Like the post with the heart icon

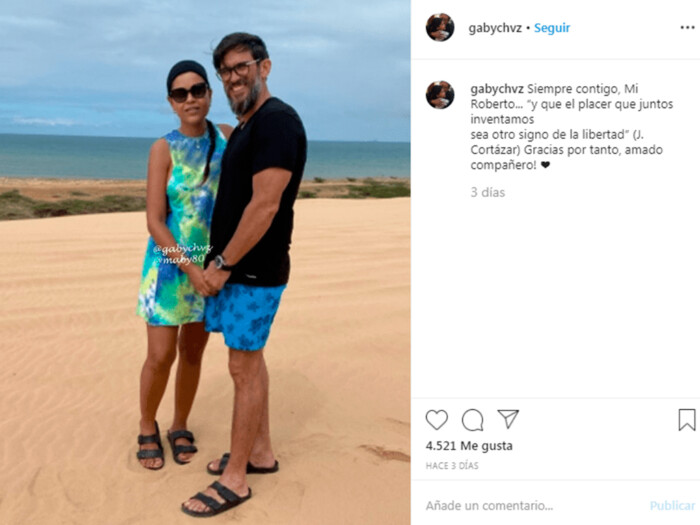[437, 420]
